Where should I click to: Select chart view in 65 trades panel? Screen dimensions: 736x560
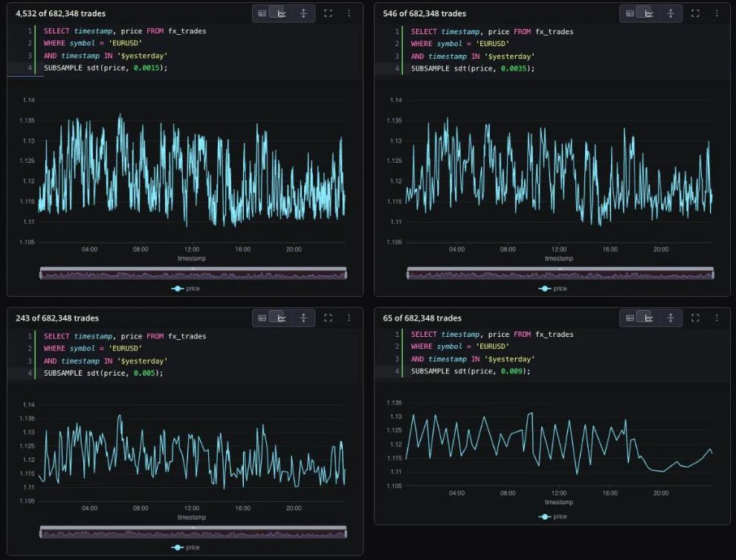(x=649, y=318)
